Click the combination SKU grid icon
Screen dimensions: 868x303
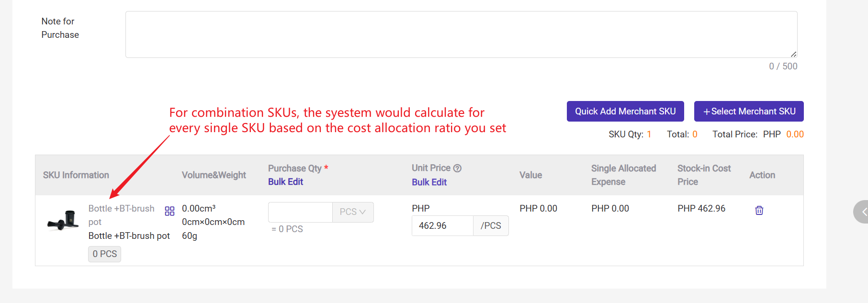coord(169,211)
